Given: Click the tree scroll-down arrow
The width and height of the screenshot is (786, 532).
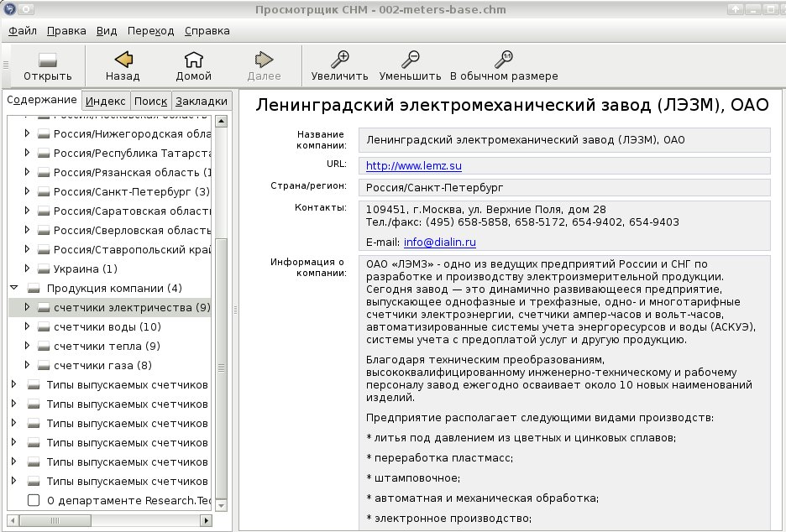Looking at the screenshot, I should coord(221,505).
